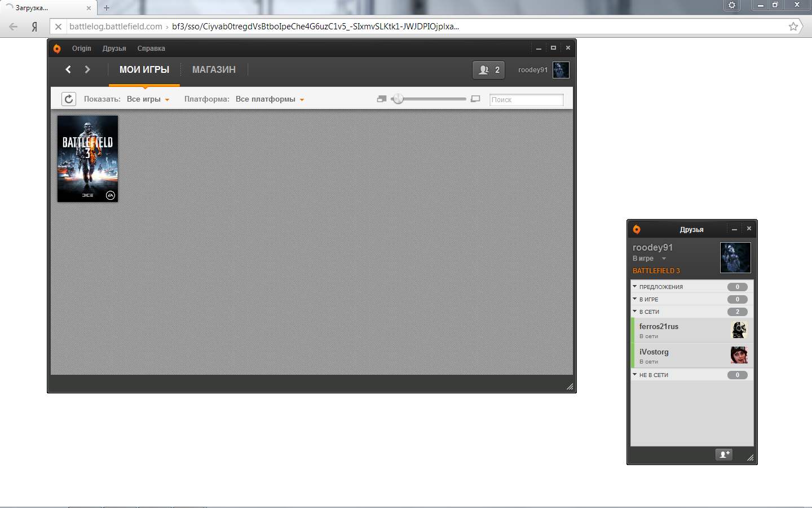
Task: Click the Origin logo in Friends window
Action: [637, 229]
